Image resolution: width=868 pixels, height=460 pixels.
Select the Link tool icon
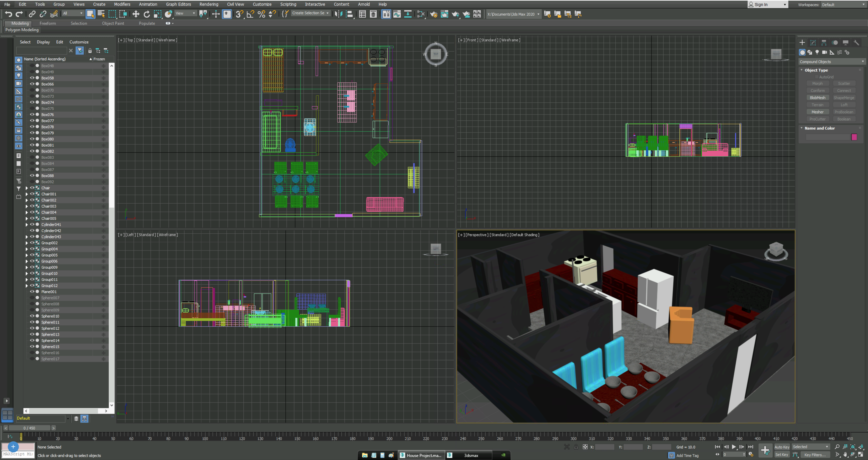(x=32, y=14)
